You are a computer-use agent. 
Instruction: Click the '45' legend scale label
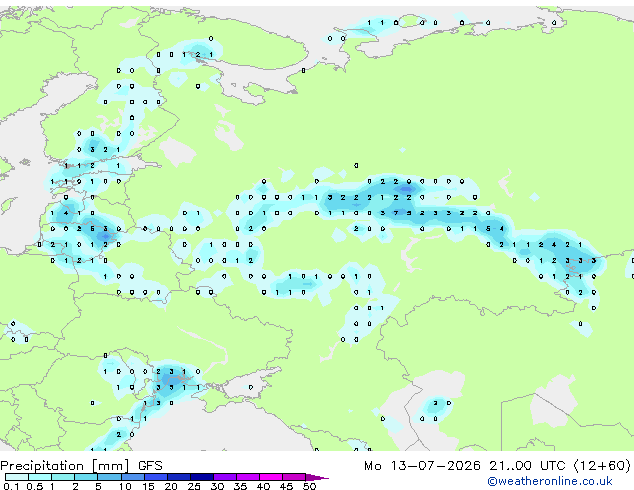[x=287, y=486]
